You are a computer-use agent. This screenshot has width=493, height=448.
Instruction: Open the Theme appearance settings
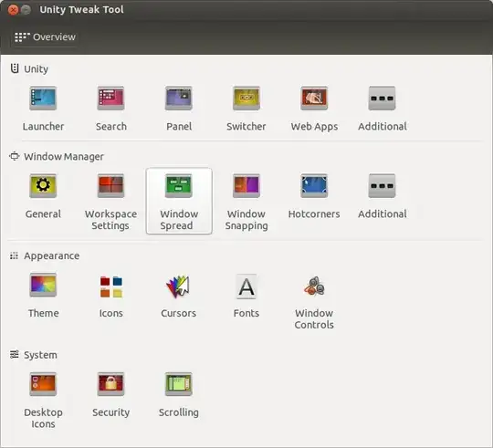[43, 296]
